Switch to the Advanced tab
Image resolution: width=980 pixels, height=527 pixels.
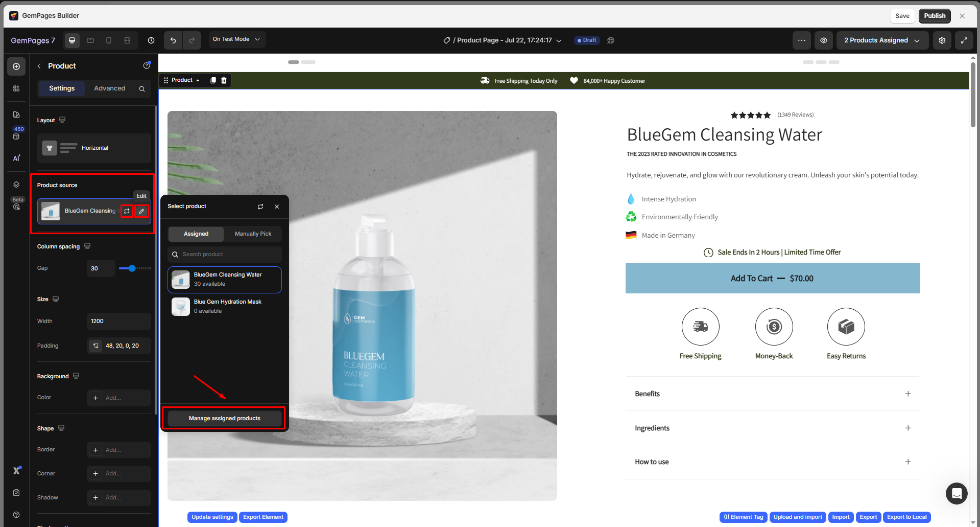(109, 88)
